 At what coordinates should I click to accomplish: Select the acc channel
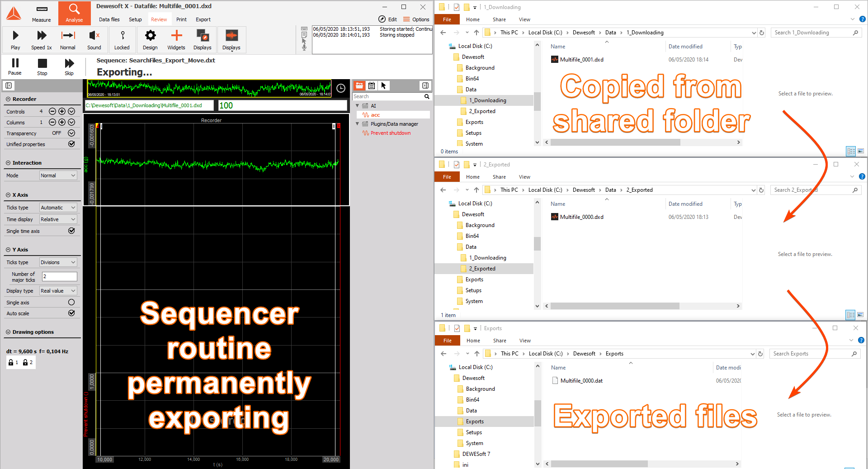tap(375, 115)
